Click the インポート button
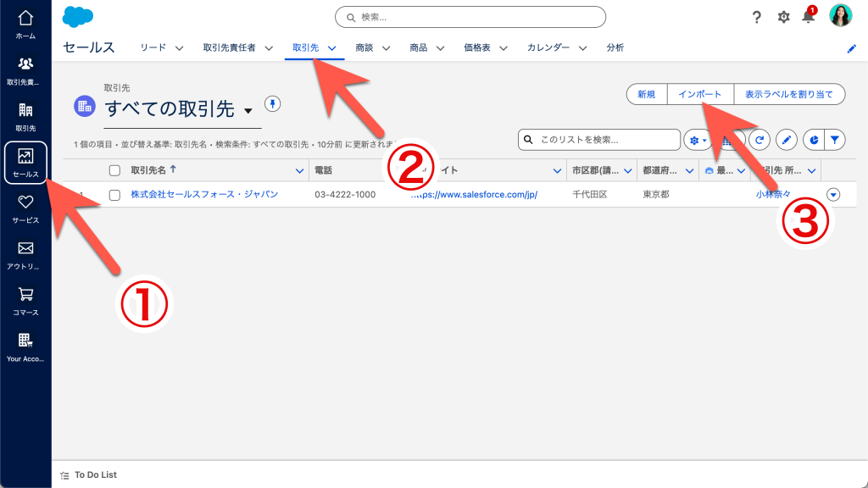The image size is (868, 488). [700, 94]
